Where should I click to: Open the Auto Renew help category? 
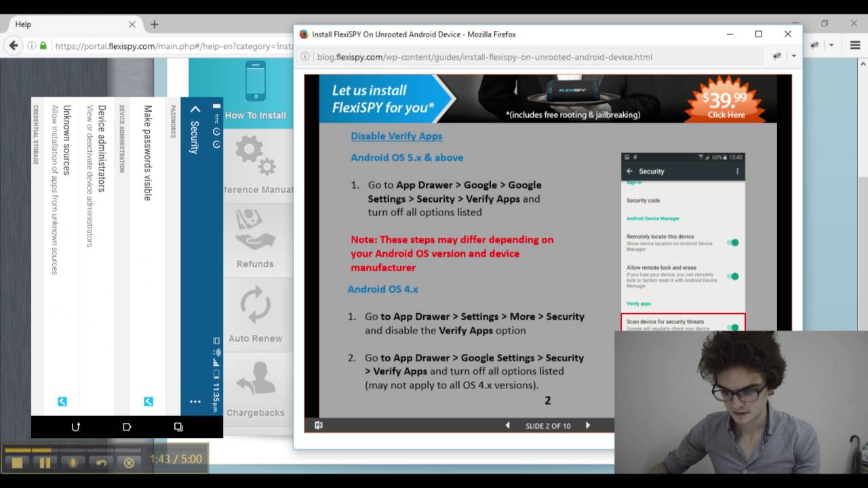[x=255, y=313]
